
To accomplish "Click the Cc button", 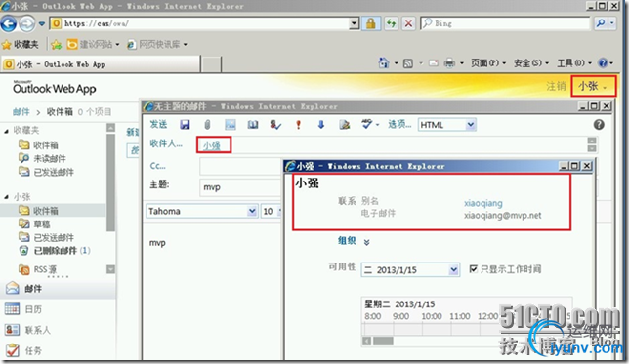I will tap(157, 166).
